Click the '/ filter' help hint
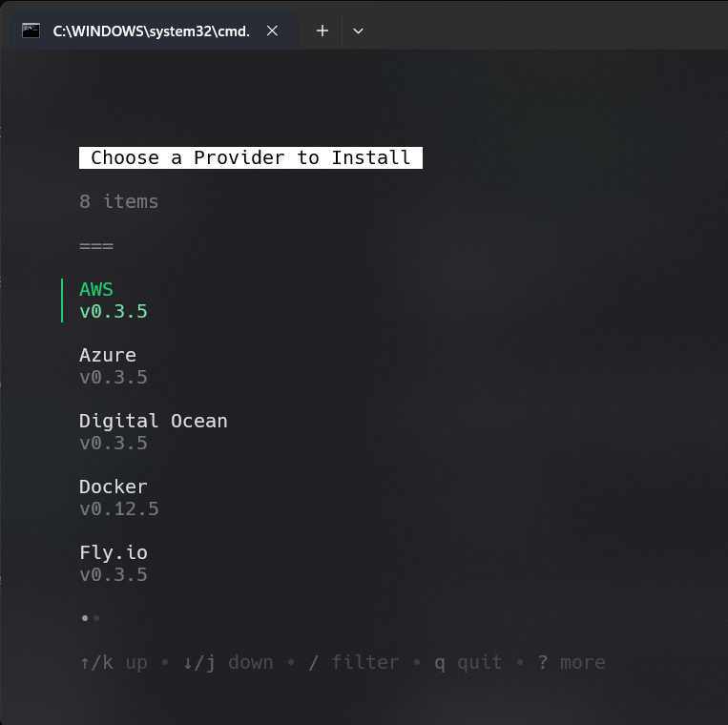This screenshot has height=725, width=728. point(354,662)
